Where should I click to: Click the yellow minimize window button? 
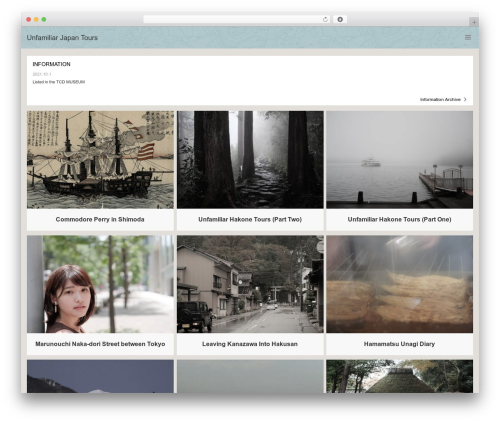(x=36, y=19)
